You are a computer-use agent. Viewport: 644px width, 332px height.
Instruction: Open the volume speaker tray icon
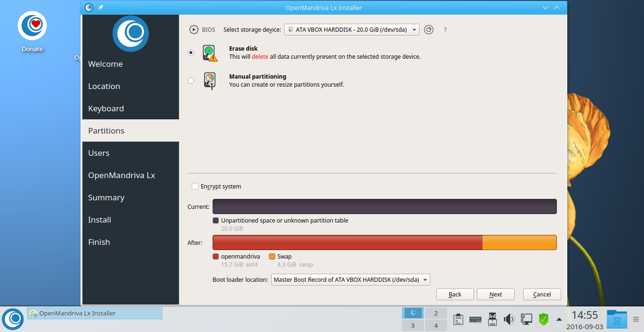click(x=509, y=319)
